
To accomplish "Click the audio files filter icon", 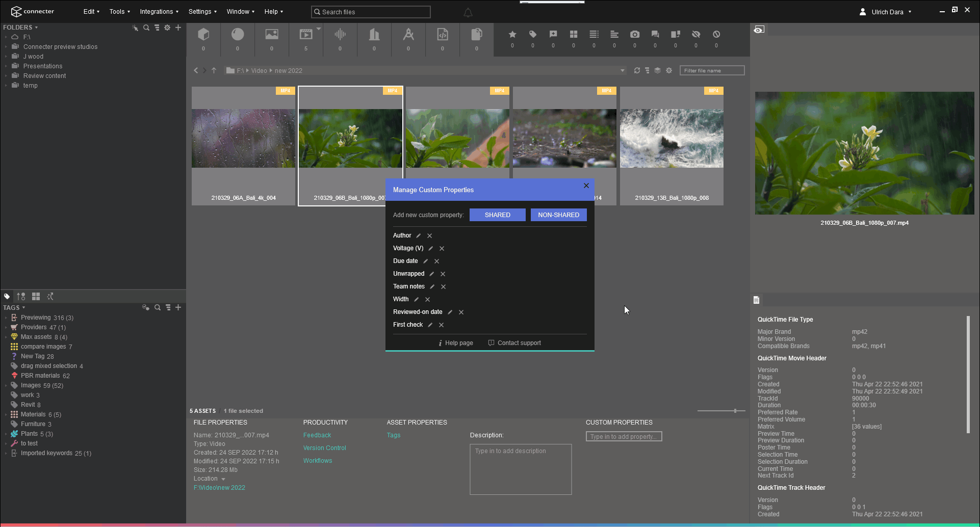I will 340,34.
